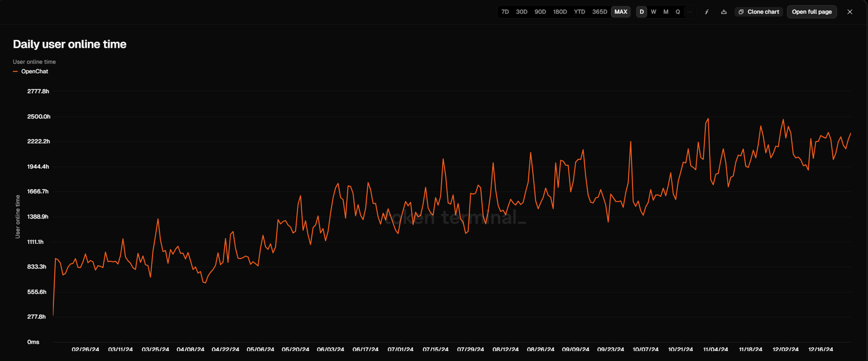The image size is (868, 361).
Task: Toggle the OpenChat series in legend
Action: click(34, 72)
